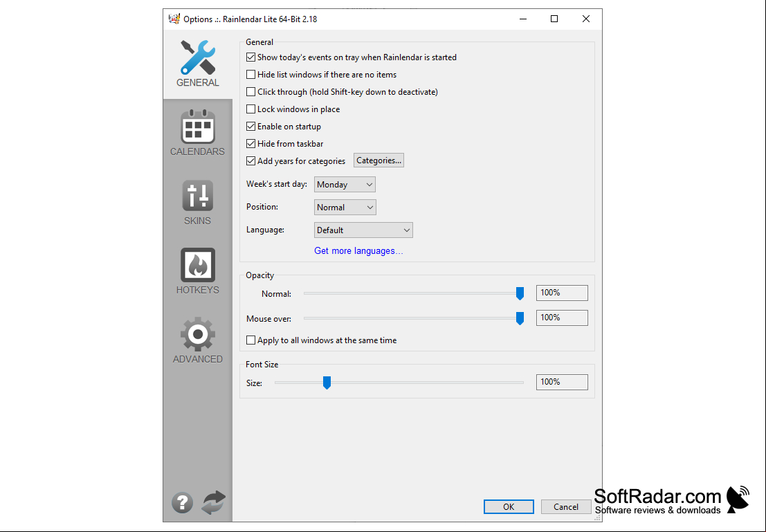Viewport: 766px width, 532px height.
Task: Click the Font Size 100% field
Action: 562,382
